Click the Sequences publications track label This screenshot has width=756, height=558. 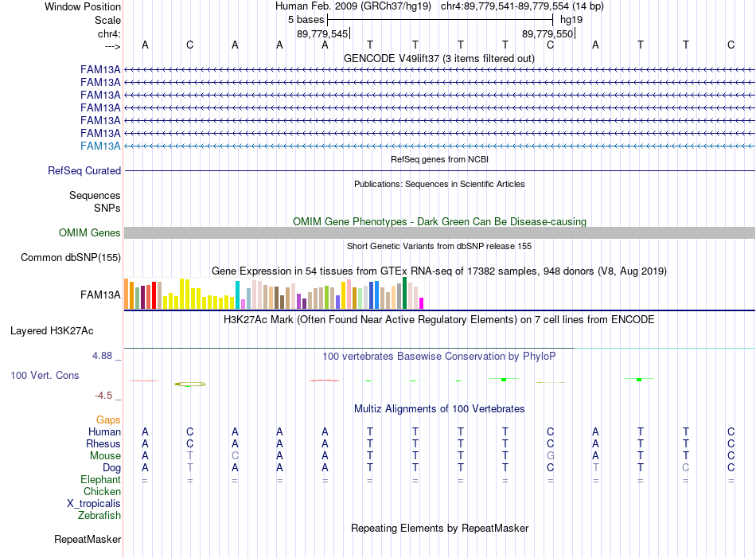coord(95,195)
